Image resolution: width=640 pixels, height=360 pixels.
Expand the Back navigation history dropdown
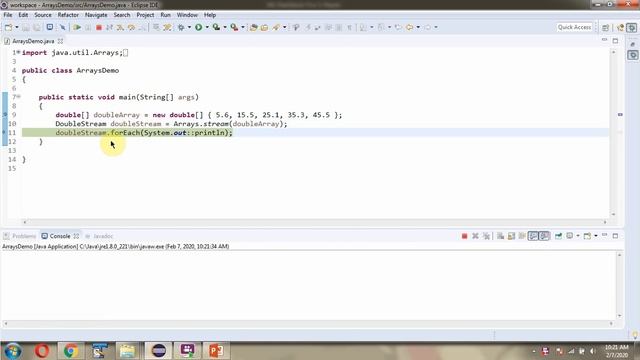click(418, 27)
